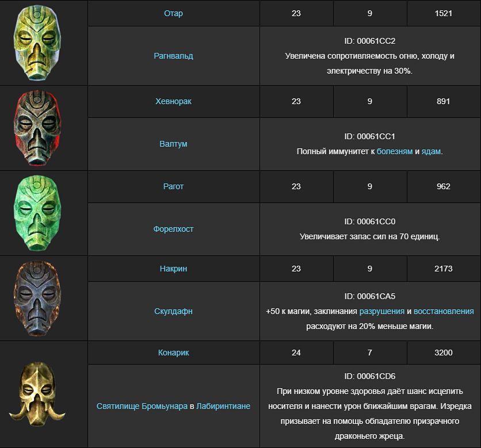
Task: Open the Святилище Бромьунара link
Action: 142,406
